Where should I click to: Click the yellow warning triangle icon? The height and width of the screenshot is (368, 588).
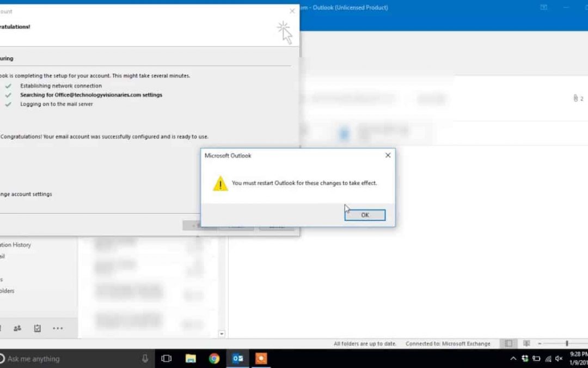pyautogui.click(x=220, y=183)
